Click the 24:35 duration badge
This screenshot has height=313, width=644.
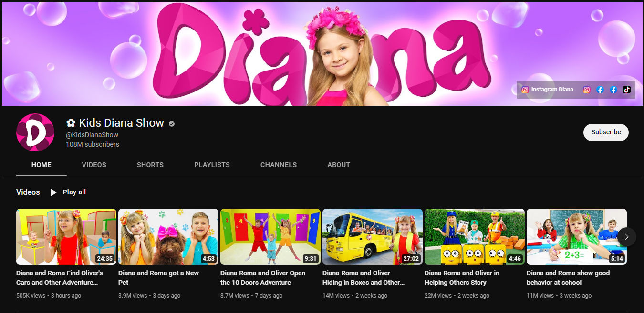point(104,259)
